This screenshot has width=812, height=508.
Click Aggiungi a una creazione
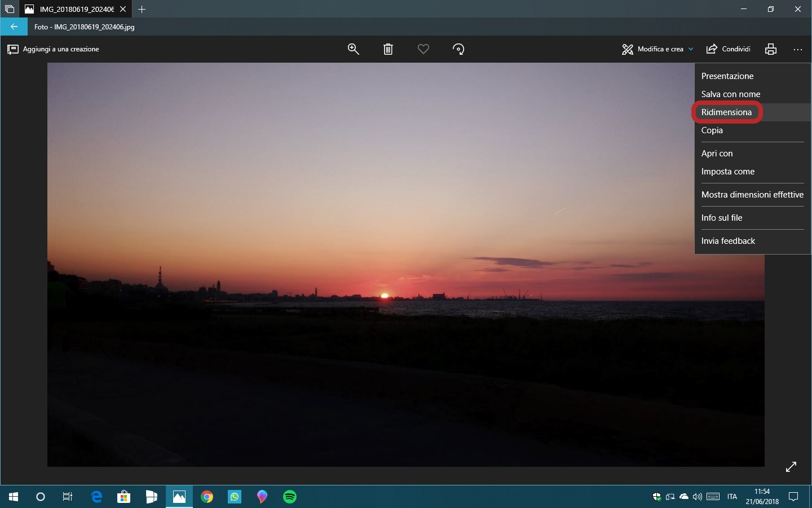[x=53, y=49]
